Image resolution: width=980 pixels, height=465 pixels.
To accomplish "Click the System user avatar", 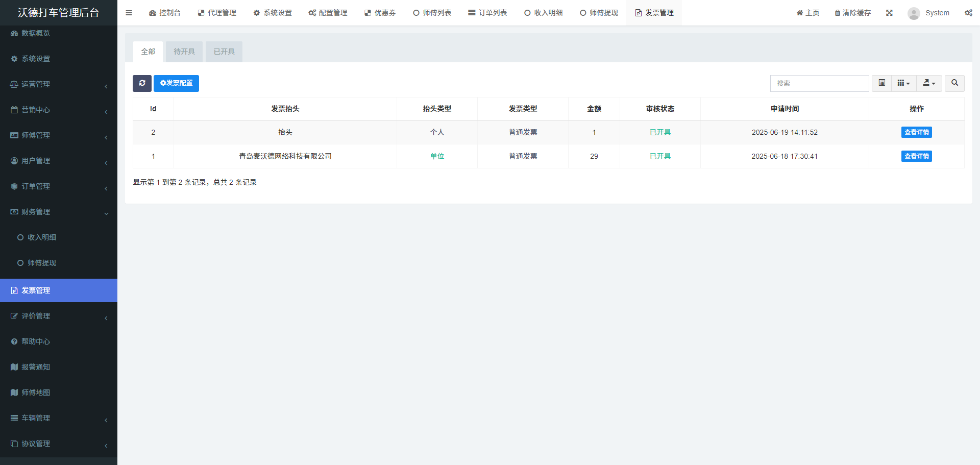I will [x=914, y=13].
